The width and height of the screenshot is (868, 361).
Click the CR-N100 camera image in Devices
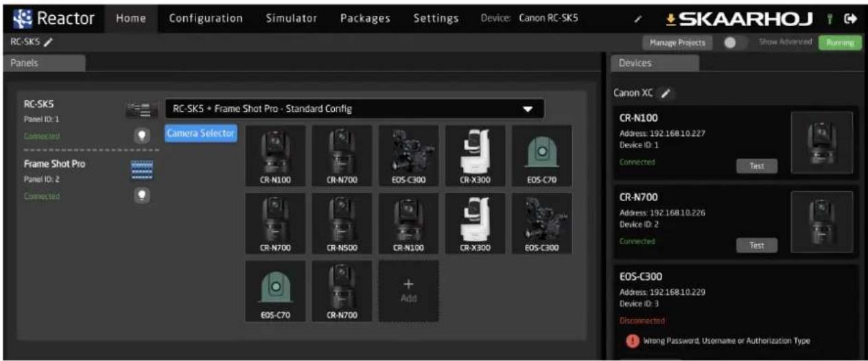822,142
